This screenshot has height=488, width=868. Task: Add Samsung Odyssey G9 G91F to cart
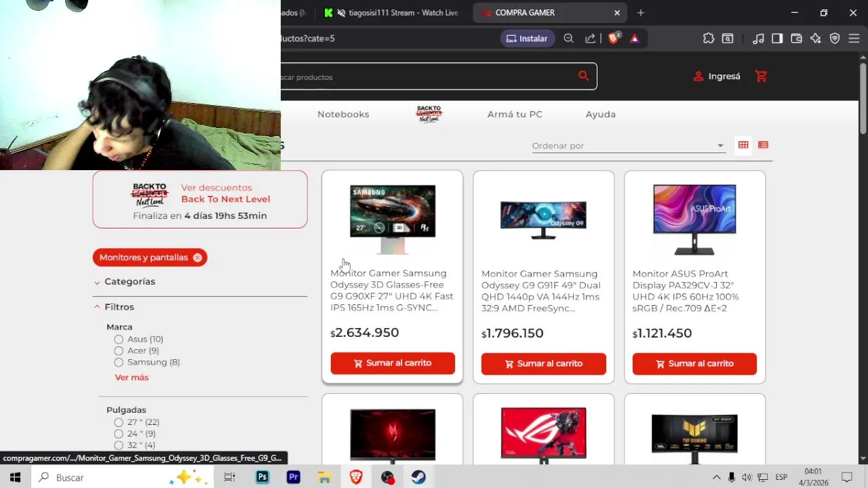click(x=543, y=364)
